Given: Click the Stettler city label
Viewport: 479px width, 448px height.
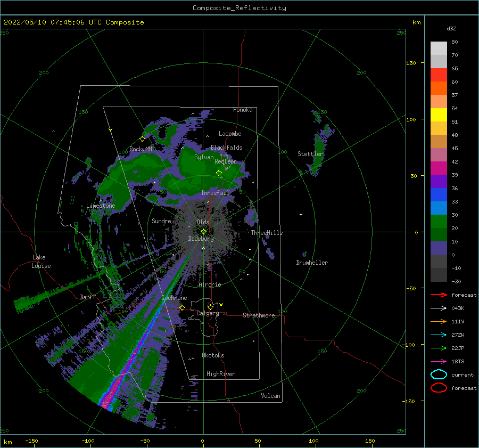Looking at the screenshot, I should pyautogui.click(x=310, y=154).
